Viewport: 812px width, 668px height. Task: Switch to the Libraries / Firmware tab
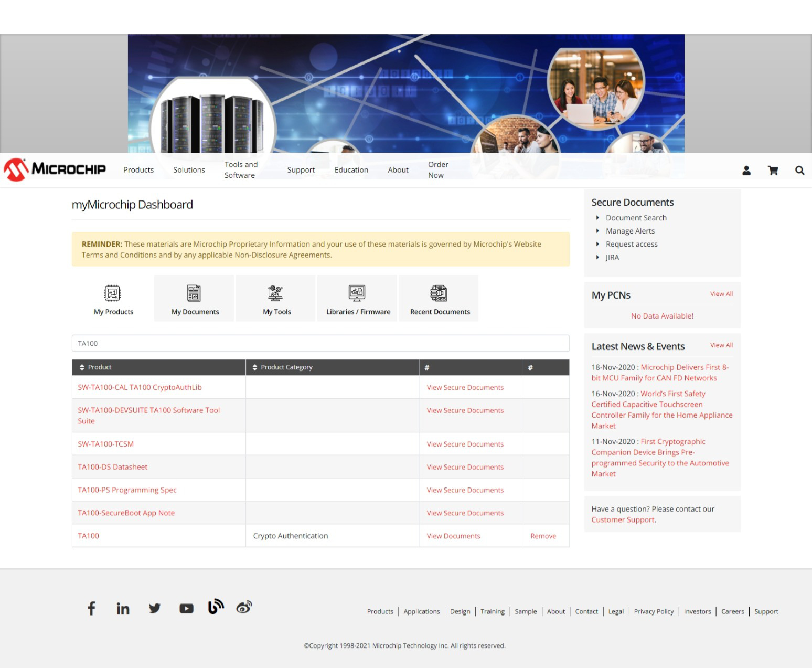357,298
